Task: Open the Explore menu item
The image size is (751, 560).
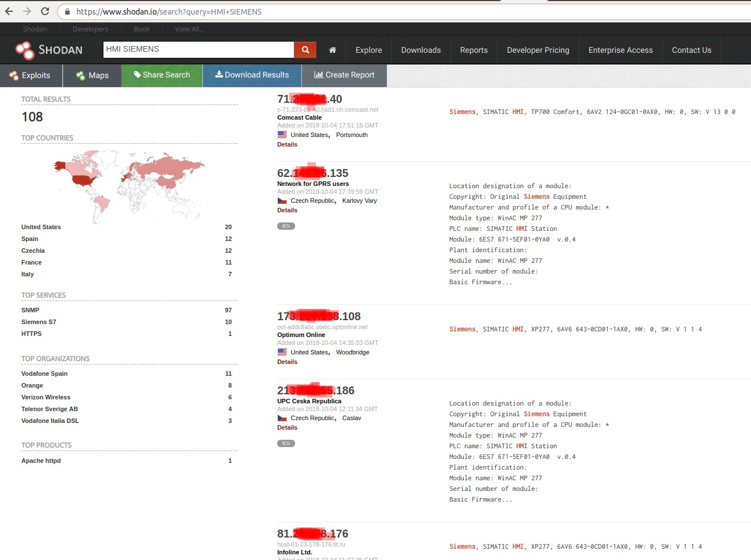Action: click(x=369, y=50)
